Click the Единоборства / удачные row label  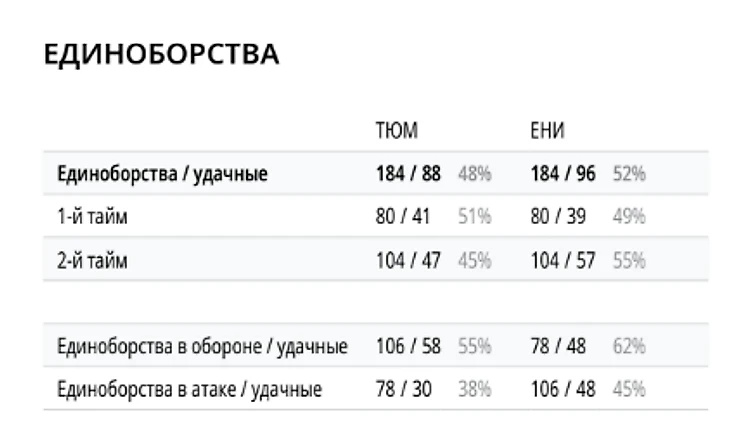(x=162, y=174)
